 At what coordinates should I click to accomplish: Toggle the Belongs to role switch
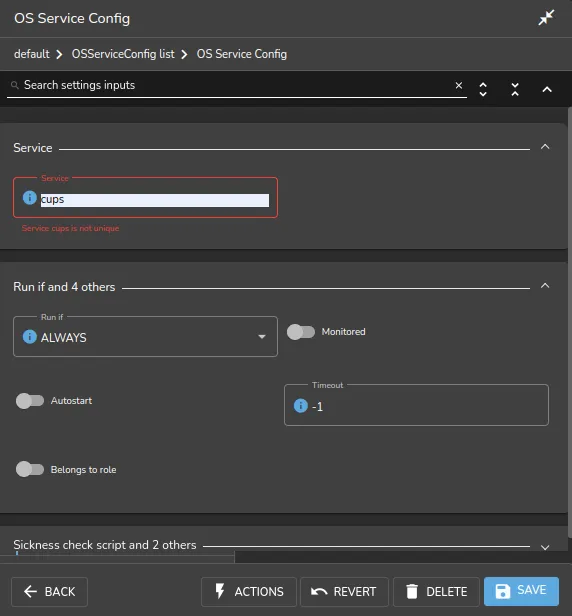pyautogui.click(x=30, y=469)
